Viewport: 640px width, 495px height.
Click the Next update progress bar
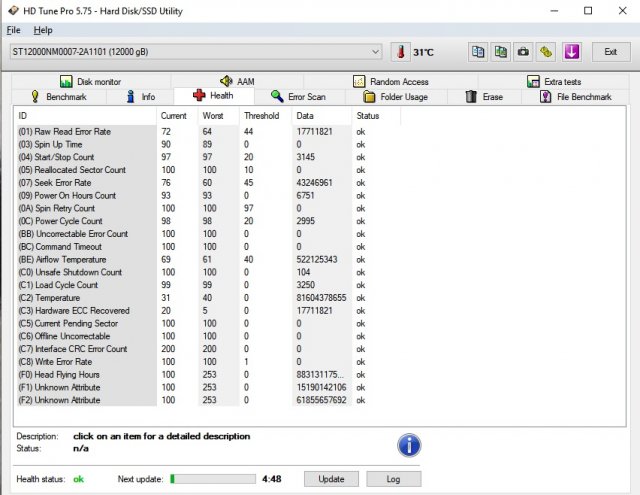click(213, 479)
